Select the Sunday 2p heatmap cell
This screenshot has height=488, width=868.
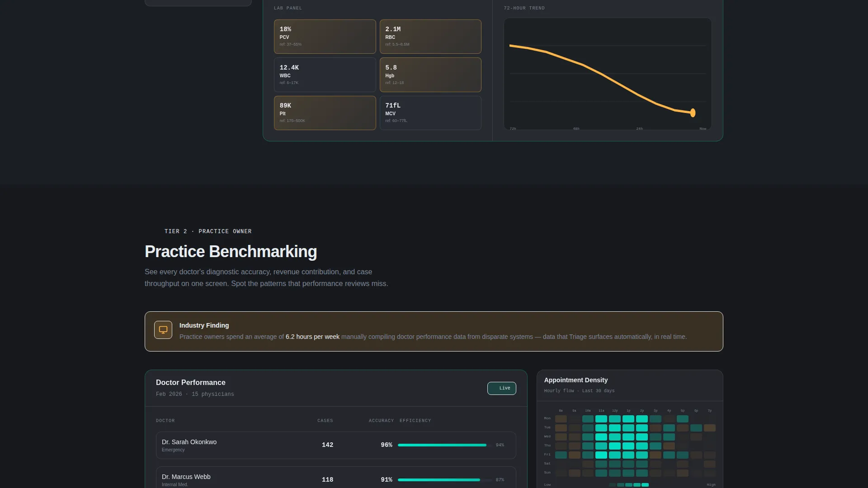coord(642,473)
